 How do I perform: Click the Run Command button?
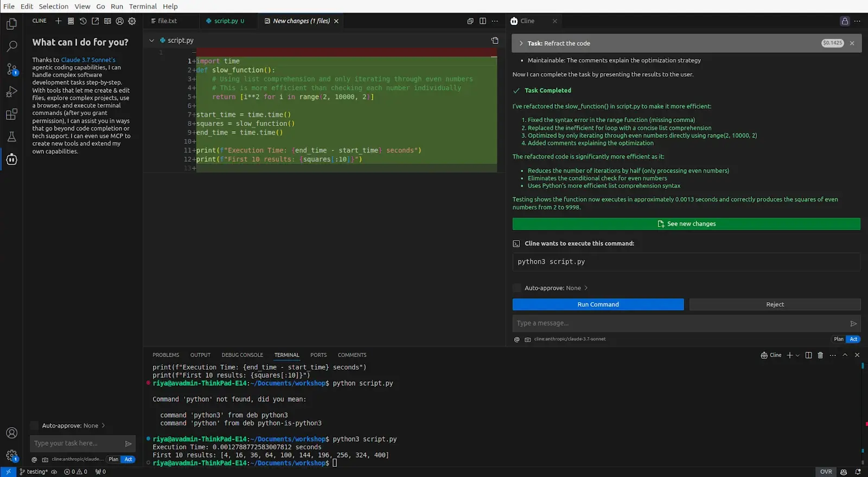pos(598,304)
